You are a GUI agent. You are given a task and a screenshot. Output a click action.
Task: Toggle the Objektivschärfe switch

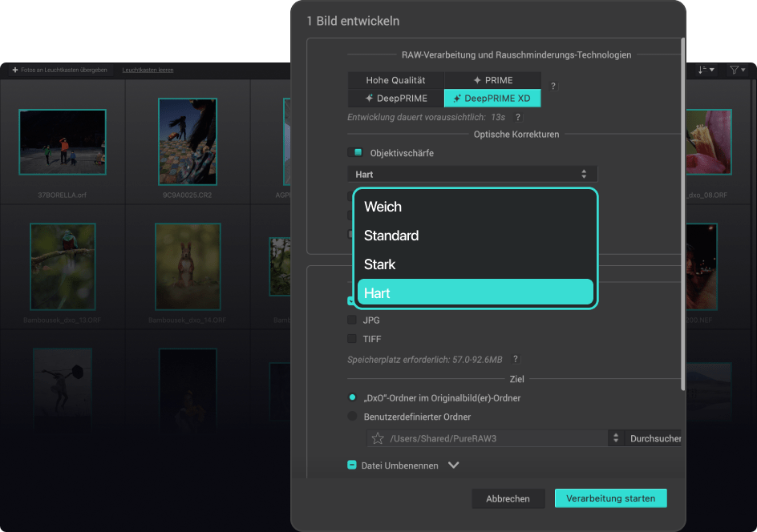[355, 152]
